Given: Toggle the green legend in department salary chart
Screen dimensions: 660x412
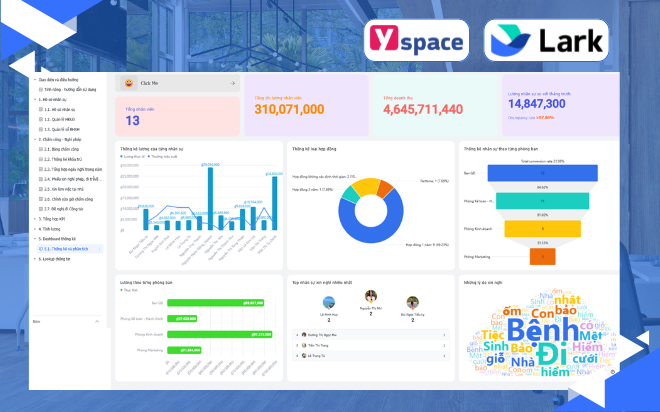Looking at the screenshot, I should (129, 290).
